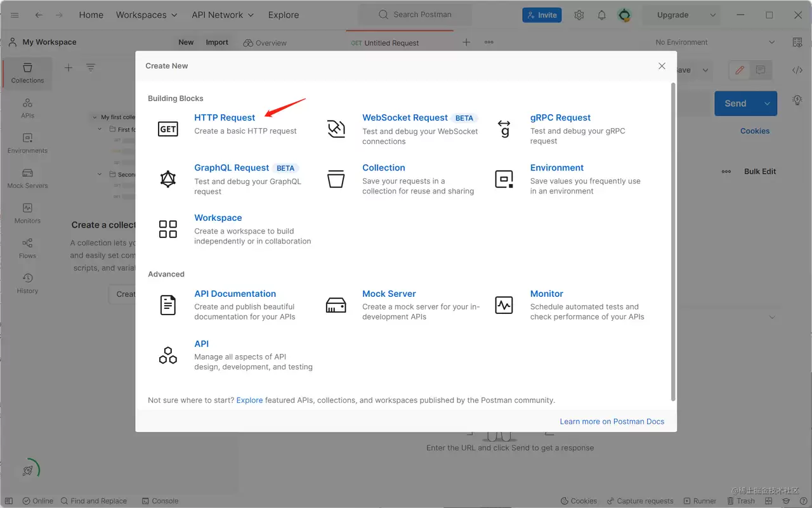
Task: Go forward with the right arrow
Action: tap(59, 15)
